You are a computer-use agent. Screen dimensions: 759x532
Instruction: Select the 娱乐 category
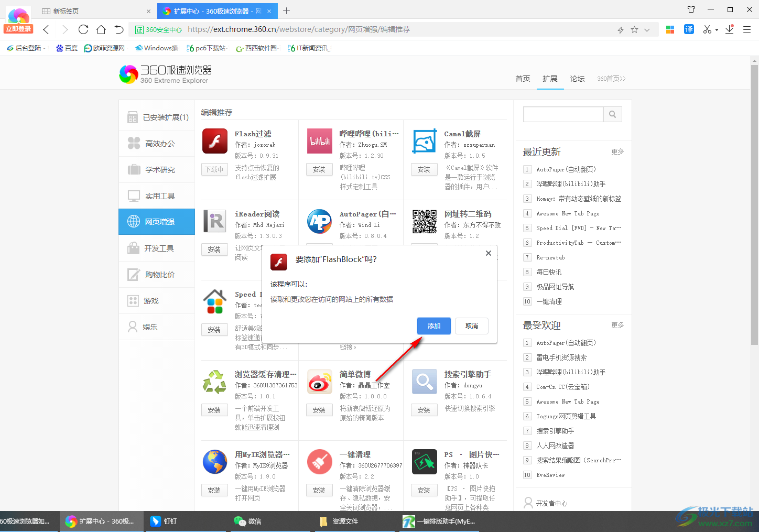click(157, 327)
